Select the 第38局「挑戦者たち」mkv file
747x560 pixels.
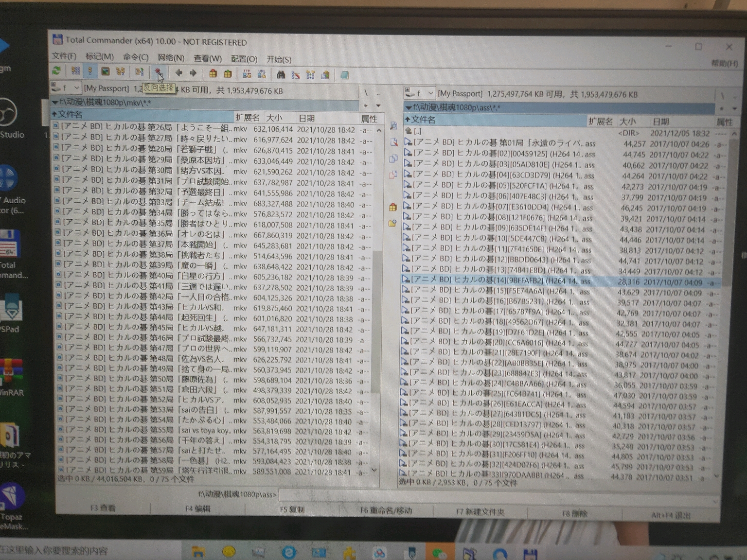click(212, 255)
